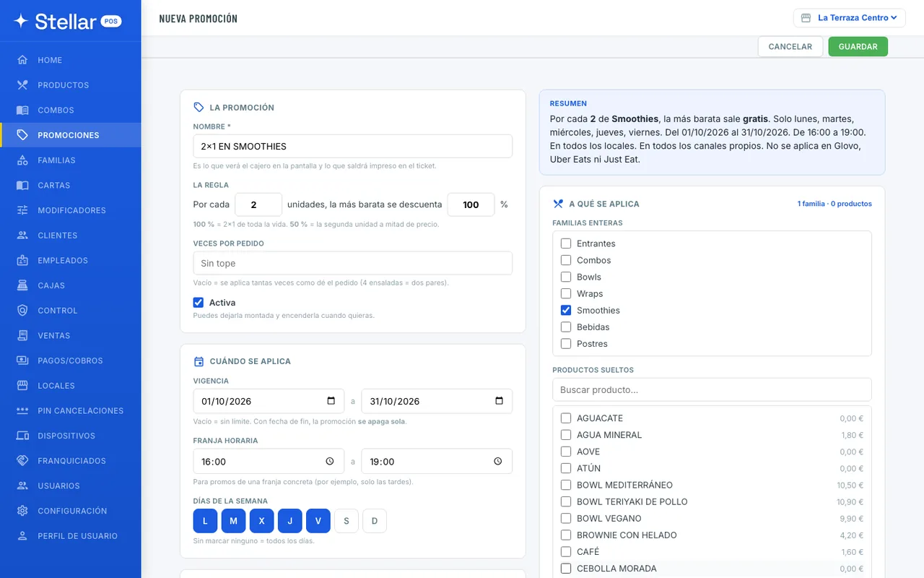This screenshot has height=578, width=924.
Task: Click the Empleados badge icon
Action: [x=22, y=260]
